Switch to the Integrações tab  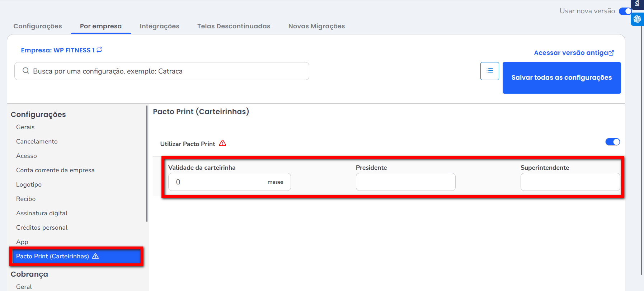click(159, 26)
